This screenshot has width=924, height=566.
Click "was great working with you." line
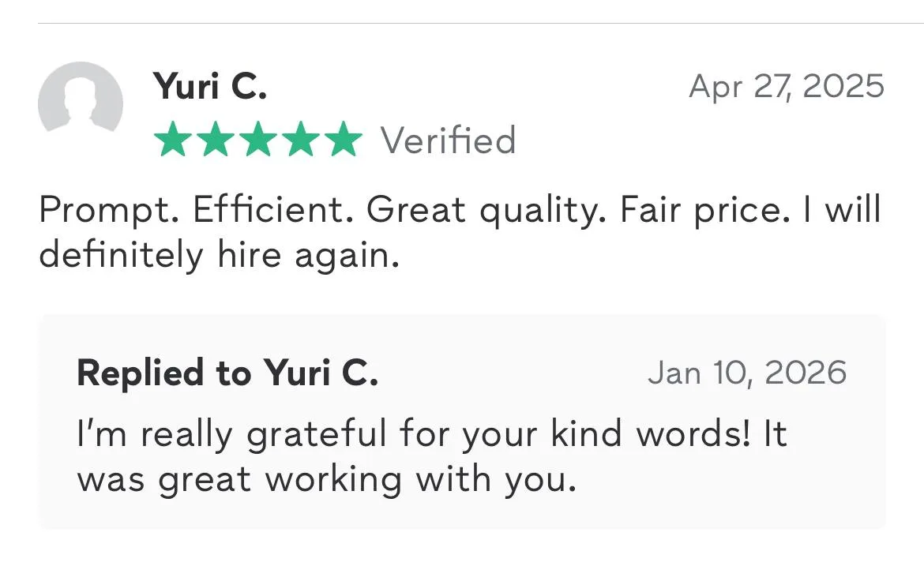pos(327,479)
